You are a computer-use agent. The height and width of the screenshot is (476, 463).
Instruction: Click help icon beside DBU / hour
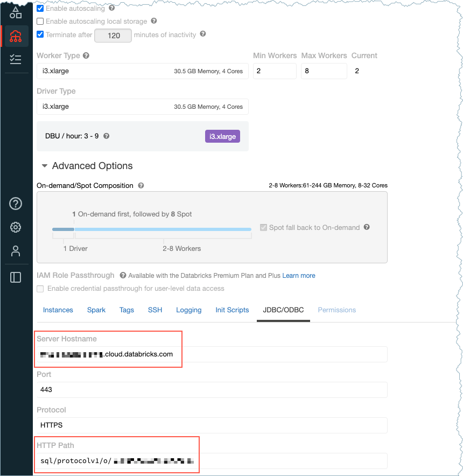click(x=106, y=136)
